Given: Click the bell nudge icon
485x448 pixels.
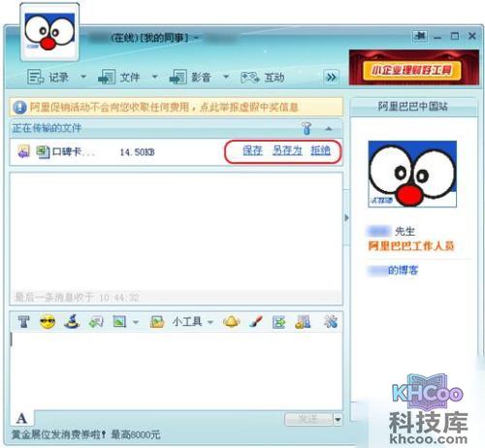Looking at the screenshot, I should click(232, 322).
